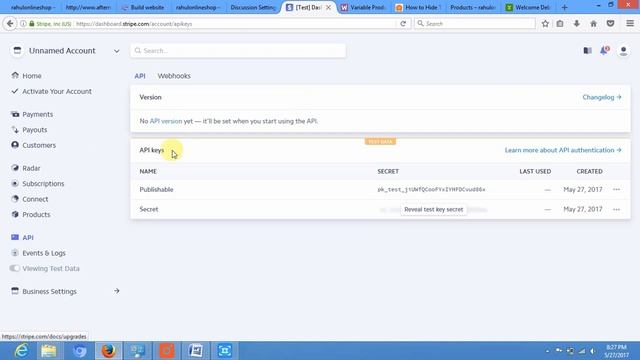Select API in sidebar
Viewport: 640px width, 360px height.
tap(28, 238)
